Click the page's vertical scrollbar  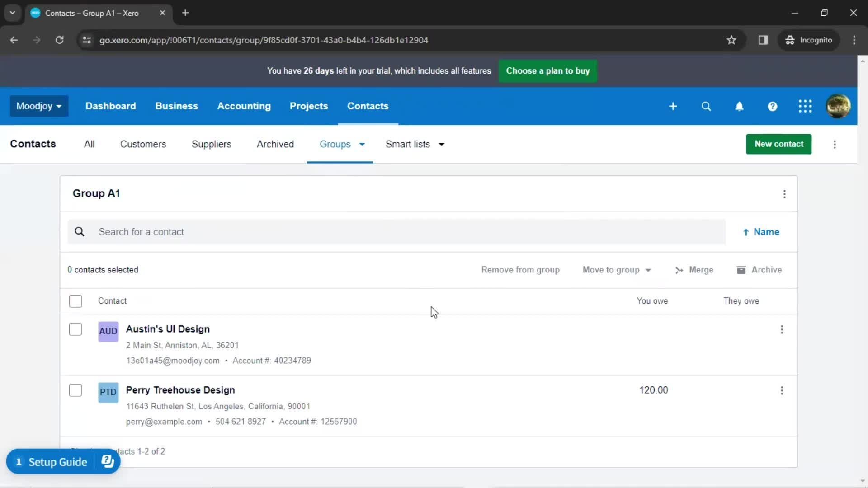(x=862, y=271)
